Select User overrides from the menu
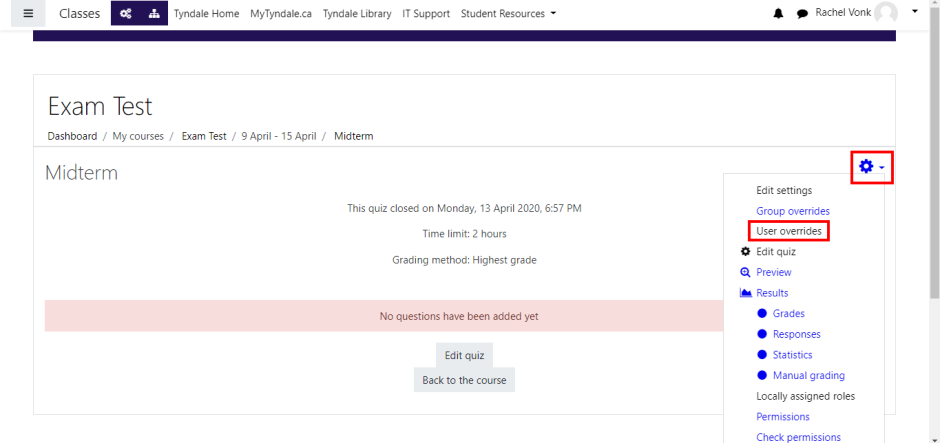Image resolution: width=940 pixels, height=443 pixels. point(789,231)
